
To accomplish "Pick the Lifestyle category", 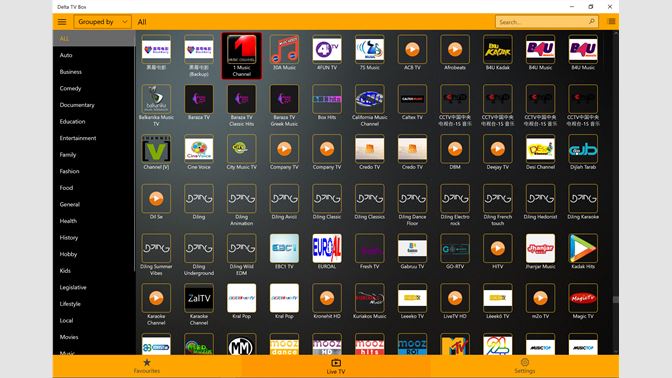I will point(94,304).
